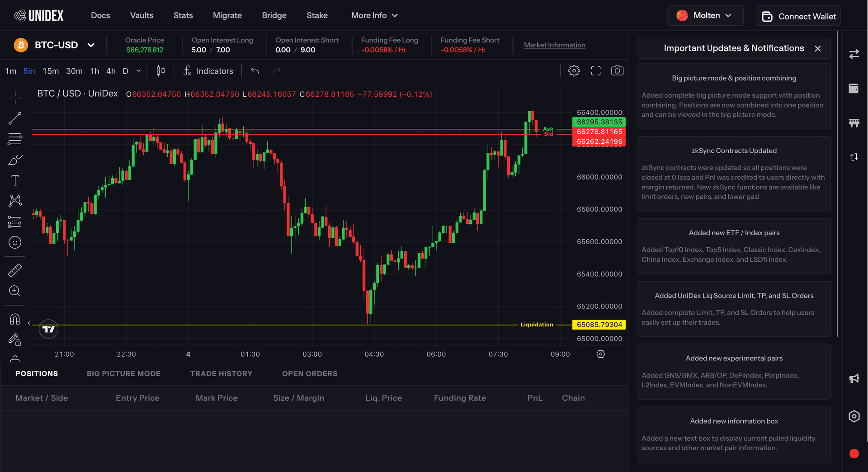
Task: Click the notifications panel scrollbar
Action: tap(838, 184)
